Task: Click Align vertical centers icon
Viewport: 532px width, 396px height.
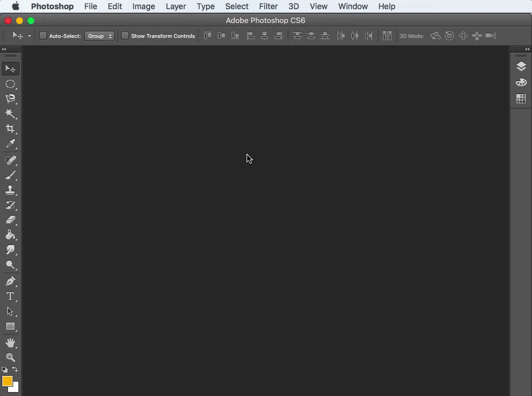Action: click(x=221, y=36)
